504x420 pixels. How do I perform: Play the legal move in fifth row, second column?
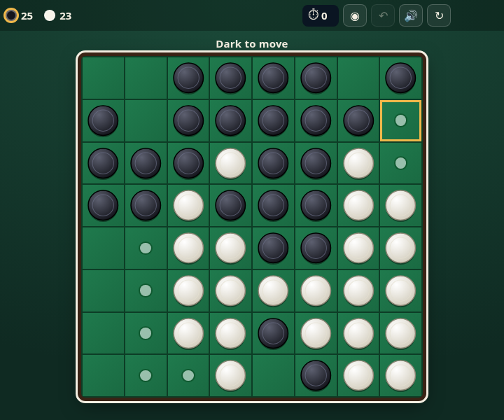(x=146, y=248)
